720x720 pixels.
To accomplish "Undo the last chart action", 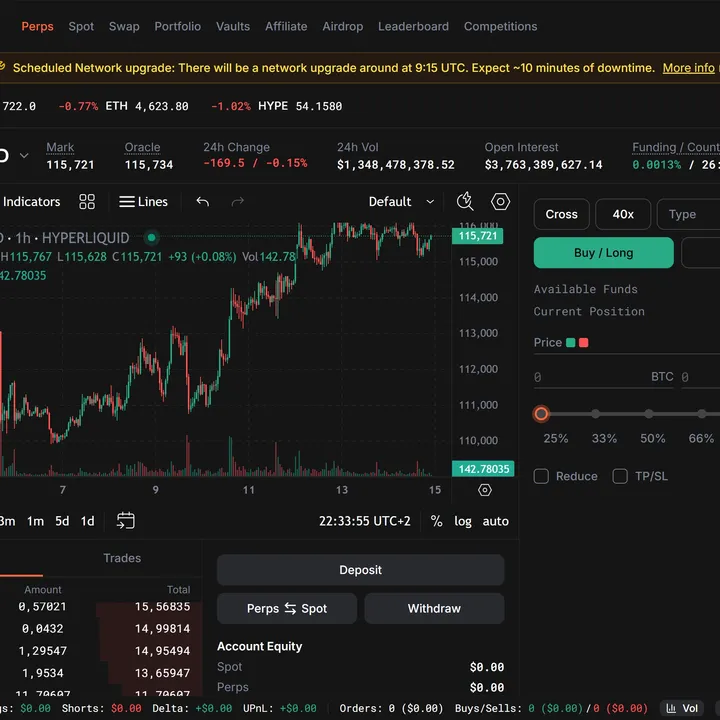I will coord(203,202).
